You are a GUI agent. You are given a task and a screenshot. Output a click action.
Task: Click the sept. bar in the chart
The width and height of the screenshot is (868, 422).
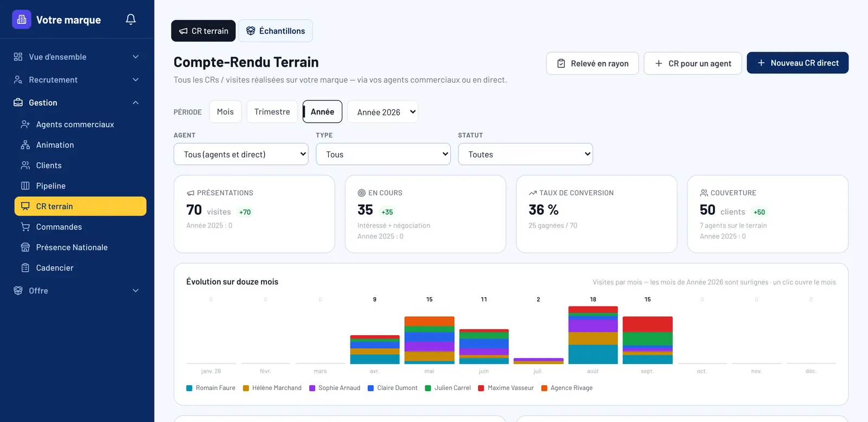click(x=648, y=340)
